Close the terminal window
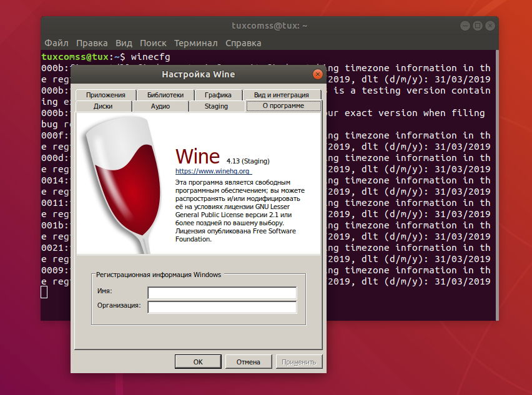Screen dimensions: 532x395 pos(490,26)
